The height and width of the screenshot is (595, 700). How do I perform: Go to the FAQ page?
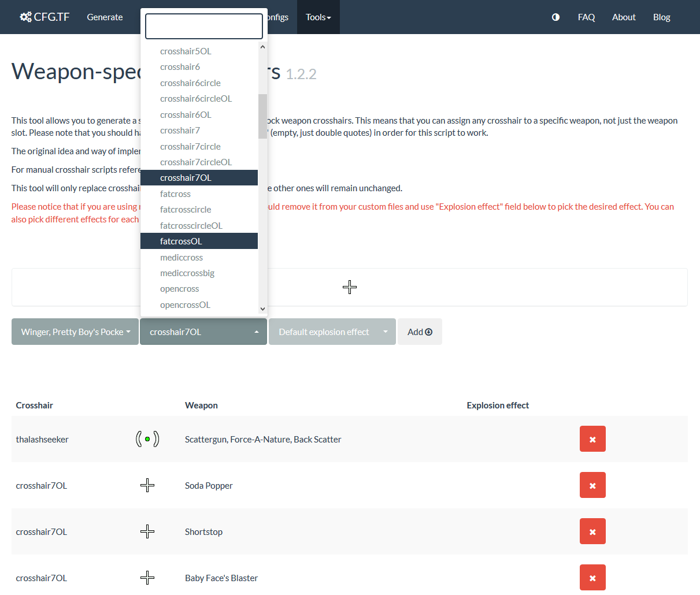point(586,17)
